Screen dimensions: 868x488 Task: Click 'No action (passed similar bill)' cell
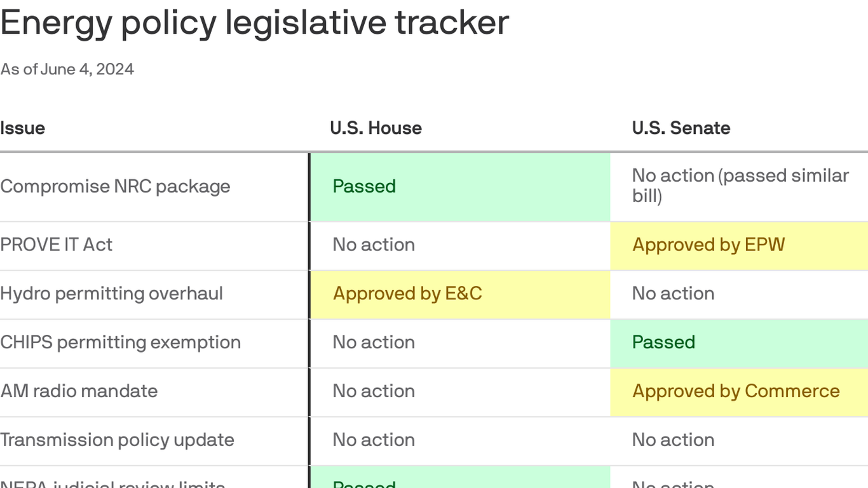coord(740,186)
